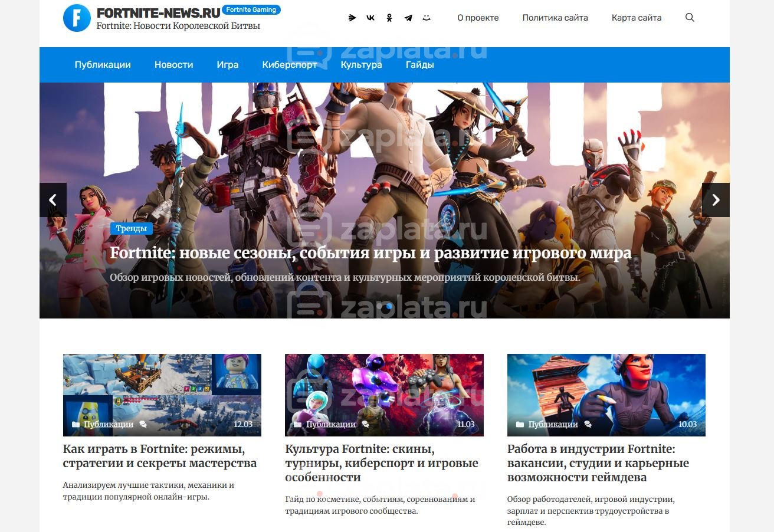Click the tagline Fortnite: Новости Королевской Битвы
The height and width of the screenshot is (532, 774).
pos(178,26)
